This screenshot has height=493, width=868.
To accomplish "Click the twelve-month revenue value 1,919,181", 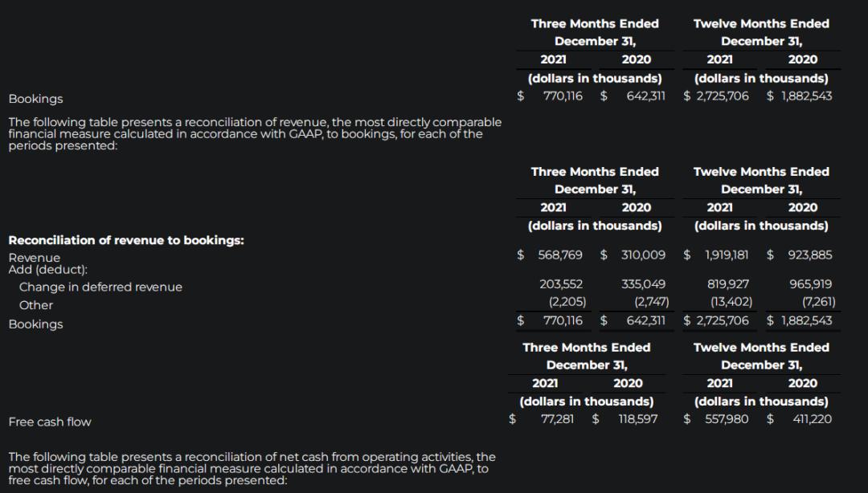I will tap(727, 255).
